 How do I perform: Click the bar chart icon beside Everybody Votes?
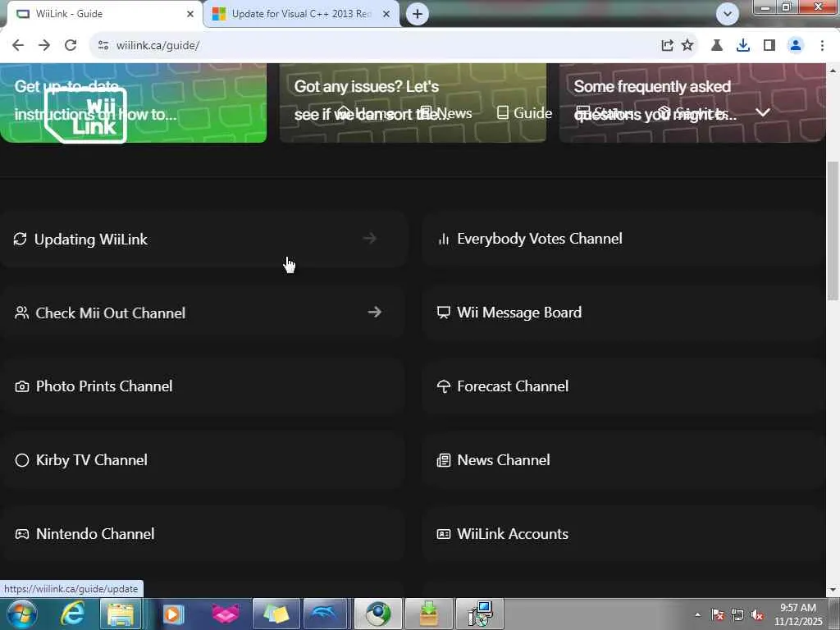(444, 239)
